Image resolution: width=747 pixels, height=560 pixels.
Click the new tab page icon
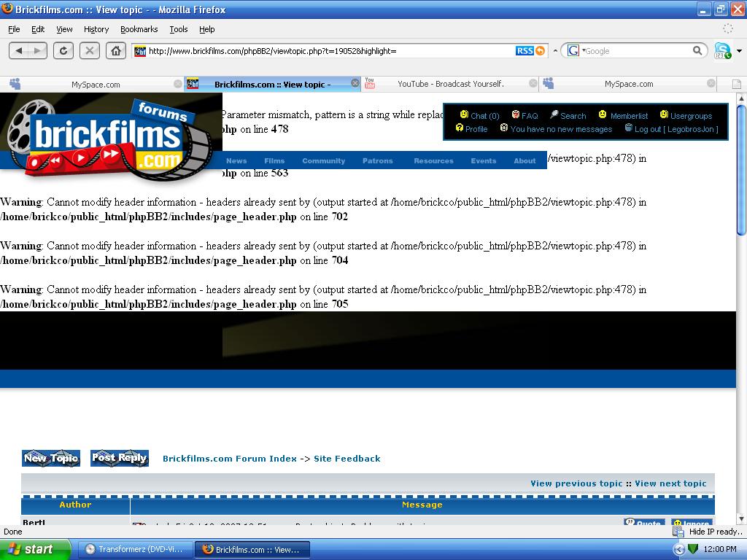pos(737,85)
